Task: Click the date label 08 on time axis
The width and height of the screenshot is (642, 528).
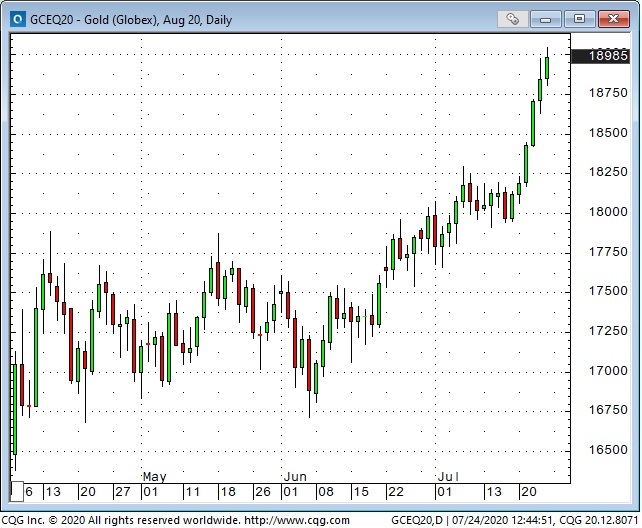Action: point(326,492)
